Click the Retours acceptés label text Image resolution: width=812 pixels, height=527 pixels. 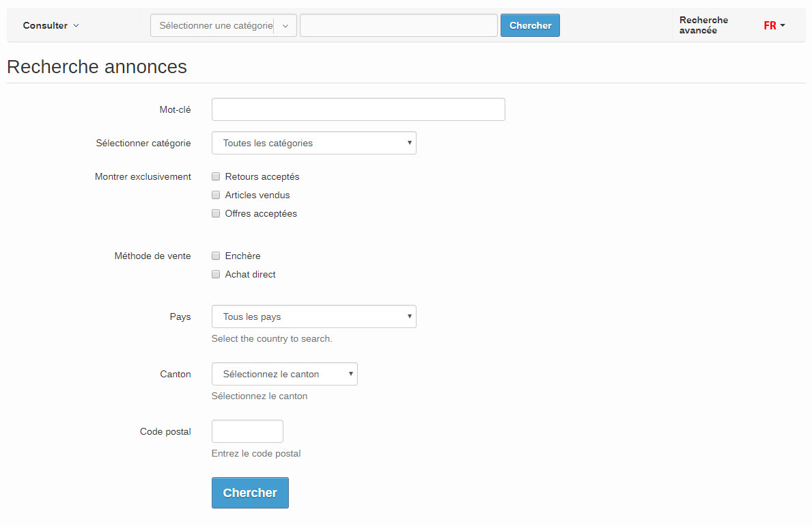pyautogui.click(x=262, y=177)
